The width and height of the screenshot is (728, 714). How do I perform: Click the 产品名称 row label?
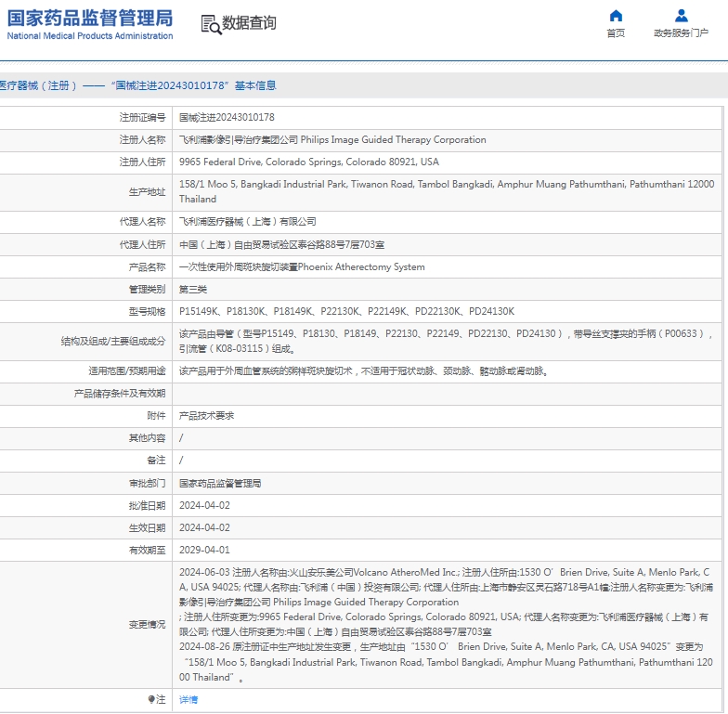[147, 267]
